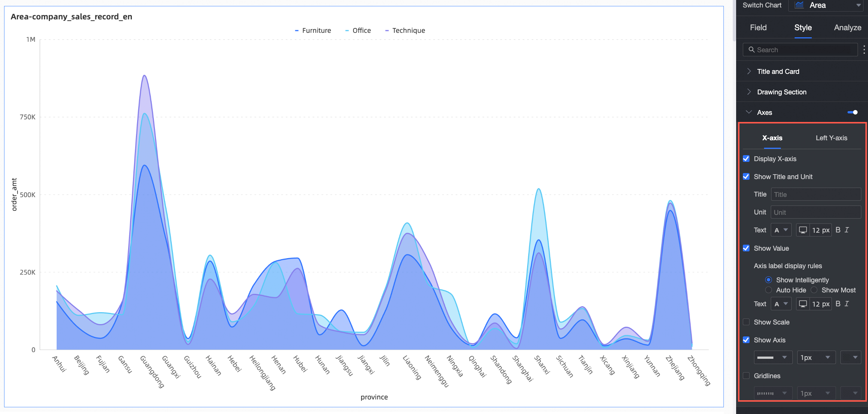
Task: Click the search magnifier icon
Action: tap(751, 50)
